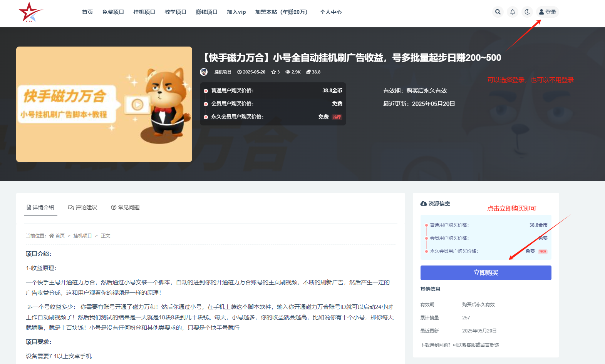
Task: Click 永久会员用户购买价格 row in banner
Action: tap(273, 117)
